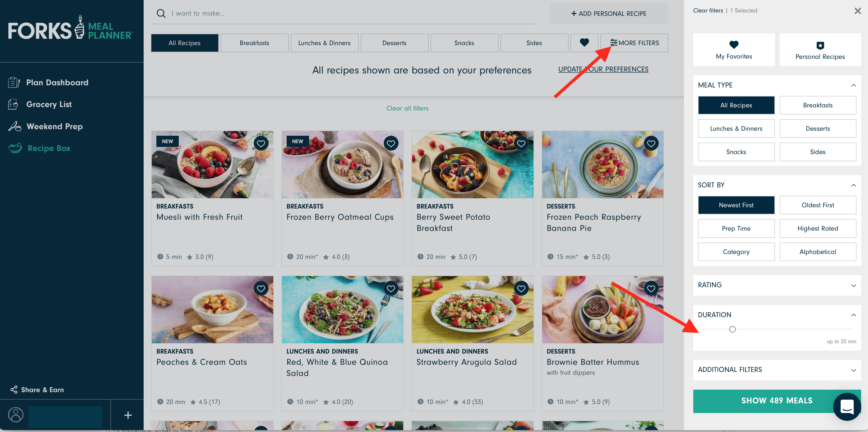Screen dimensions: 868x432
Task: Open the chat support bubble
Action: click(847, 406)
